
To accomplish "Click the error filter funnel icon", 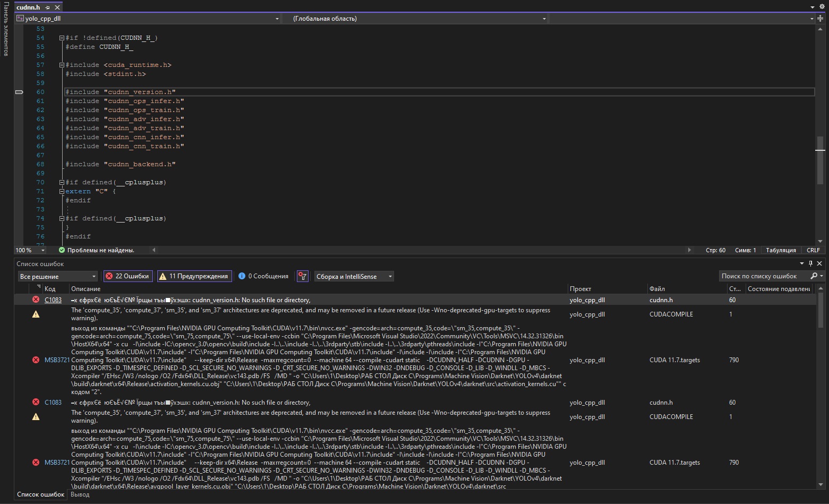I will (x=302, y=276).
